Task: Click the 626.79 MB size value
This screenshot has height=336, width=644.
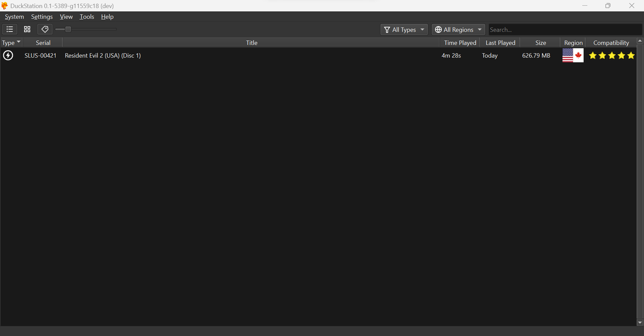Action: click(536, 56)
